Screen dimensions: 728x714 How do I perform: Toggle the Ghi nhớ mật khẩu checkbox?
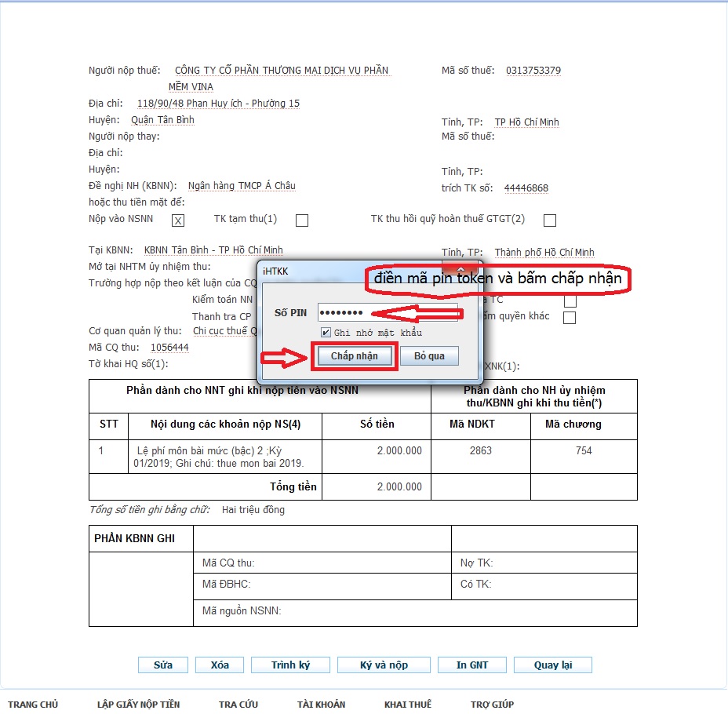(326, 333)
